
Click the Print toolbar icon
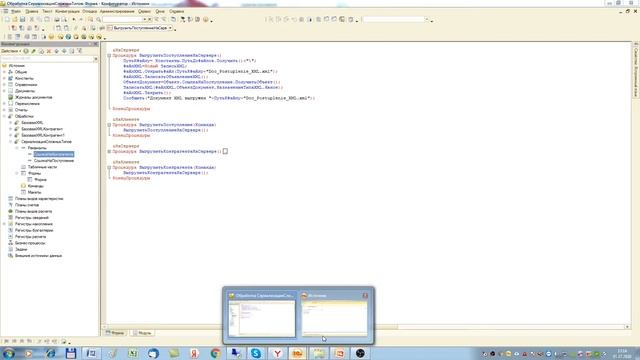pyautogui.click(x=57, y=19)
